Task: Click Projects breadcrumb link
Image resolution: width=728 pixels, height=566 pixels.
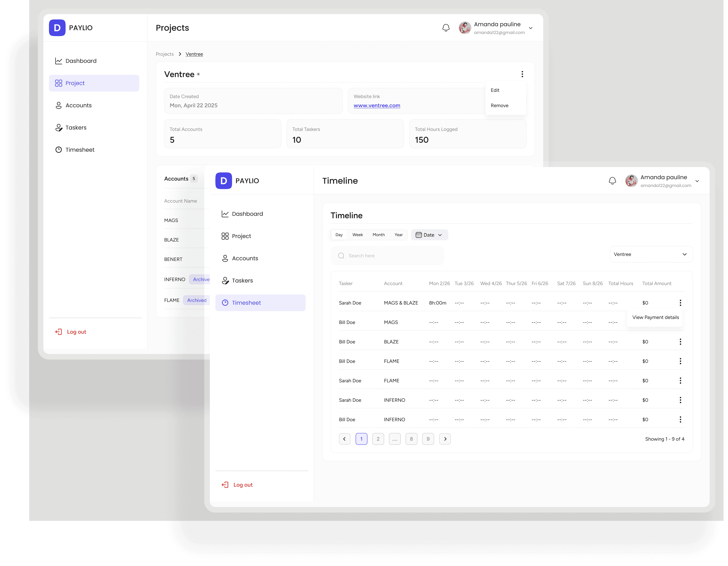Action: pyautogui.click(x=165, y=54)
